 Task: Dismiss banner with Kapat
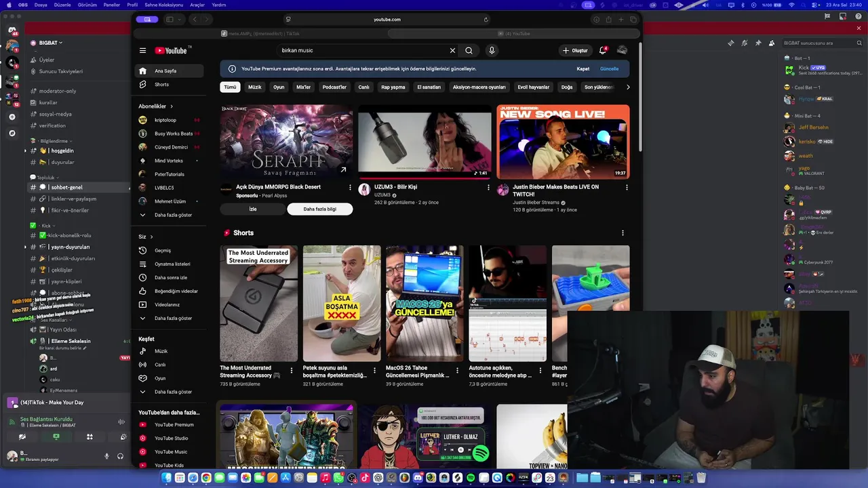click(x=583, y=69)
